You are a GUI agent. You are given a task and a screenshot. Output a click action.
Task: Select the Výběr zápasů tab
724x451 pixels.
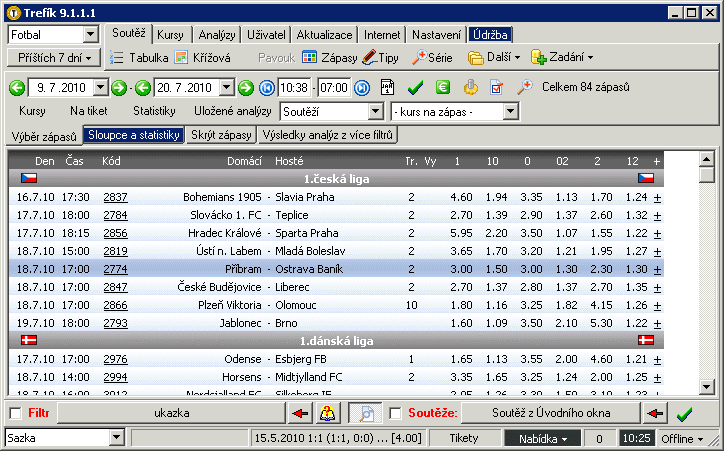click(44, 136)
